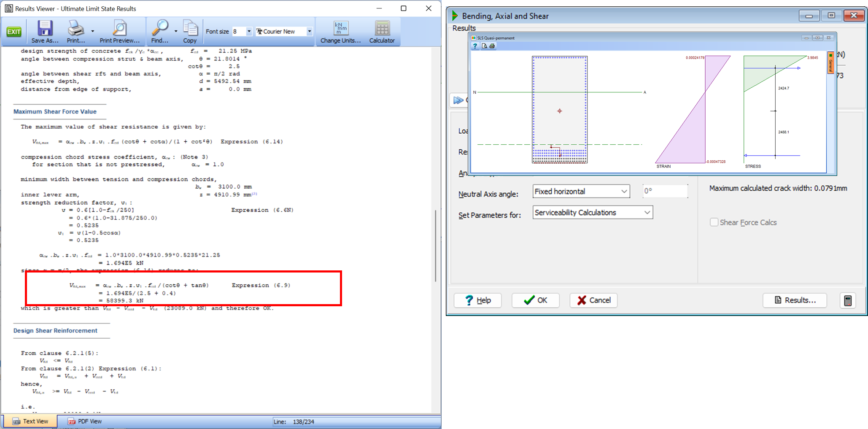
Task: Click the printer icon in the SLS Quasi-permanent window
Action: coord(492,46)
